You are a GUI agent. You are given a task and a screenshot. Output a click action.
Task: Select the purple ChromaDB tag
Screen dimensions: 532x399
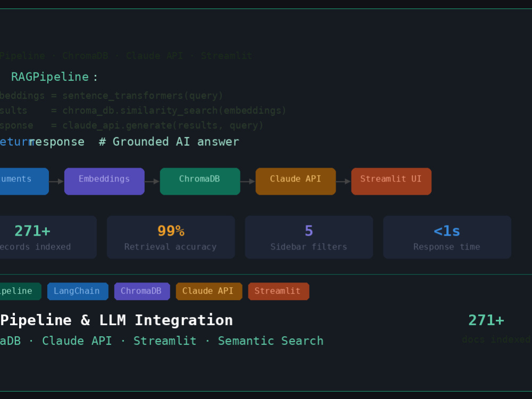coord(142,291)
